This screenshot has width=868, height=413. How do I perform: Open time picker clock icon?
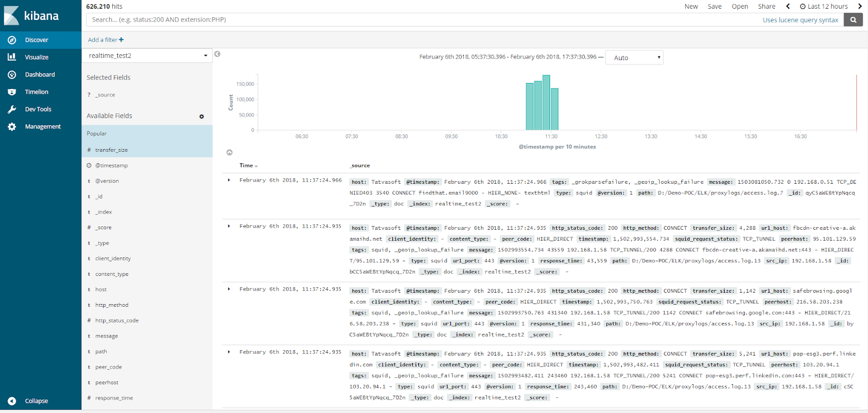coord(803,7)
